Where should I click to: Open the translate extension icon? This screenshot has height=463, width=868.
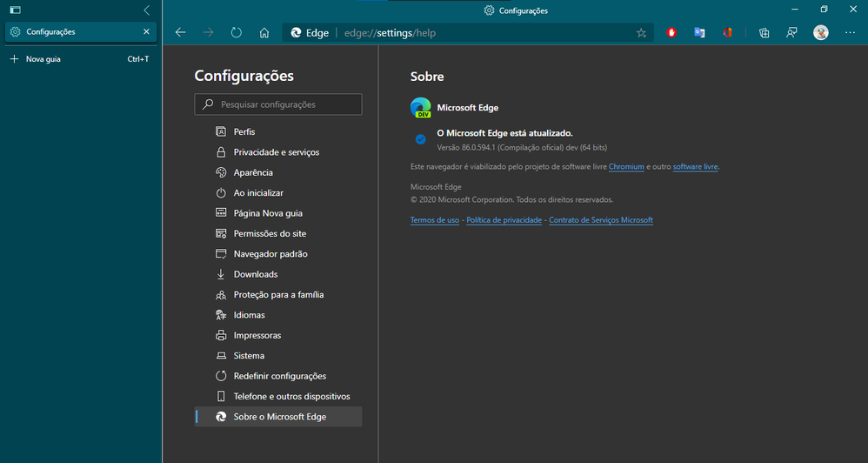(699, 33)
